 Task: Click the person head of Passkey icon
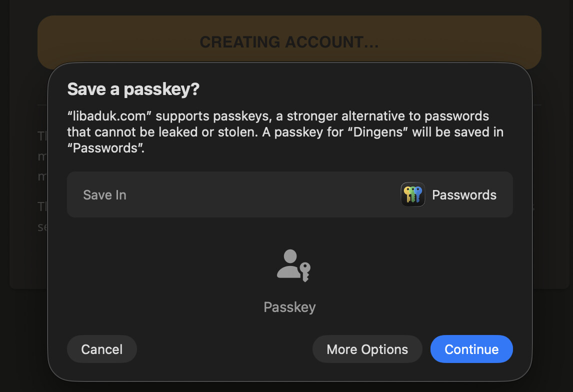point(290,255)
